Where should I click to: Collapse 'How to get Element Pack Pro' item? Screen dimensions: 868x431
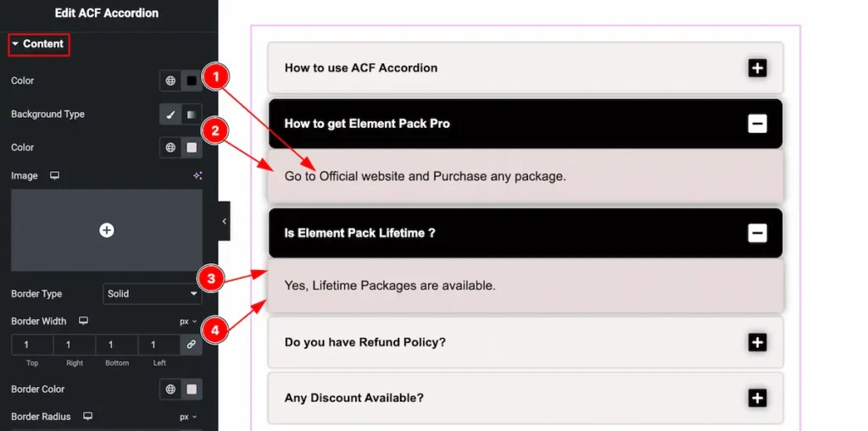(x=757, y=124)
